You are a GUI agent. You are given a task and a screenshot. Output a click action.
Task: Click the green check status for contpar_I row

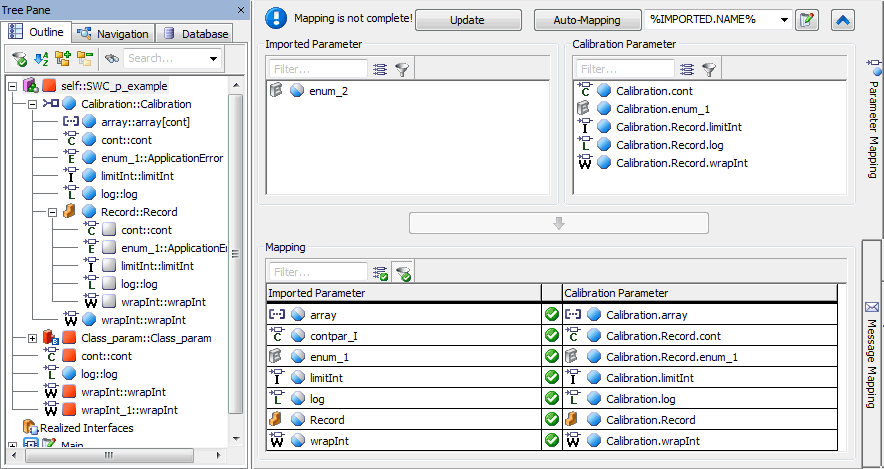552,335
